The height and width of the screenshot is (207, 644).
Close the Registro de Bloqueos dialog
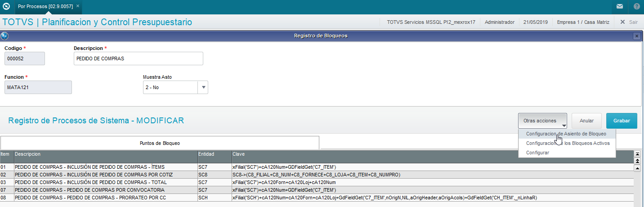pyautogui.click(x=636, y=36)
